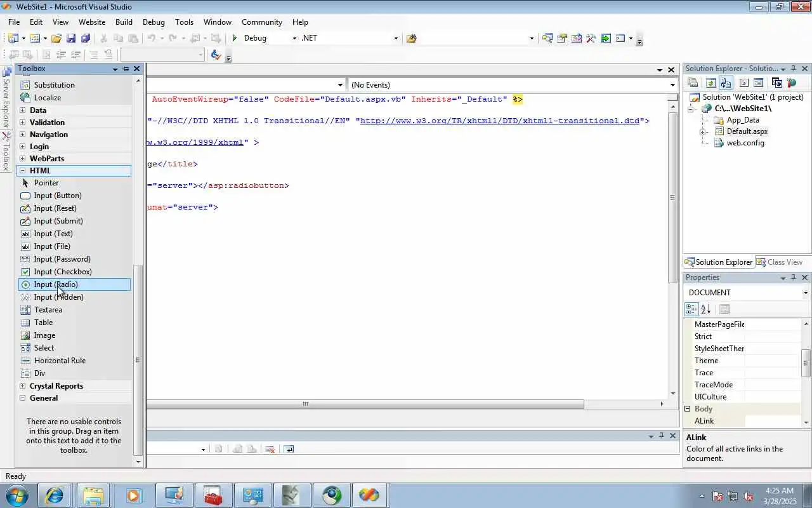Click the Save toolbar icon
Screen dimensions: 812x508
tap(71, 38)
